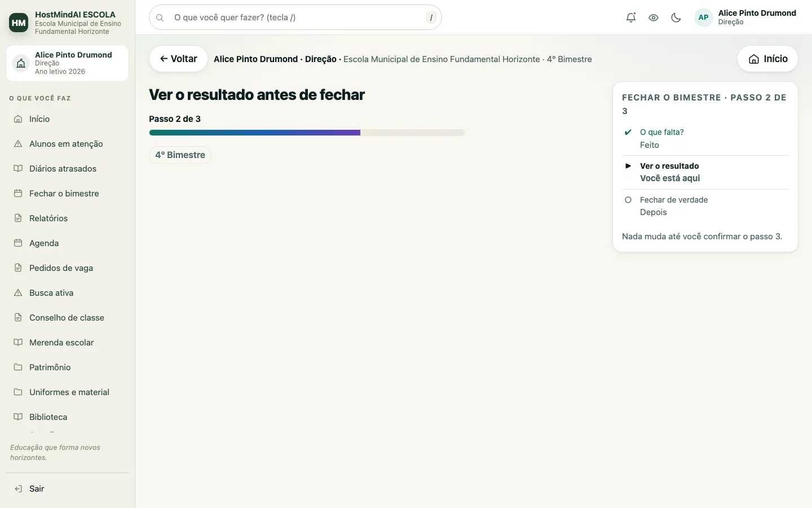812x508 pixels.
Task: Click the 'HostMindAI ESCOLA' title
Action: [75, 15]
